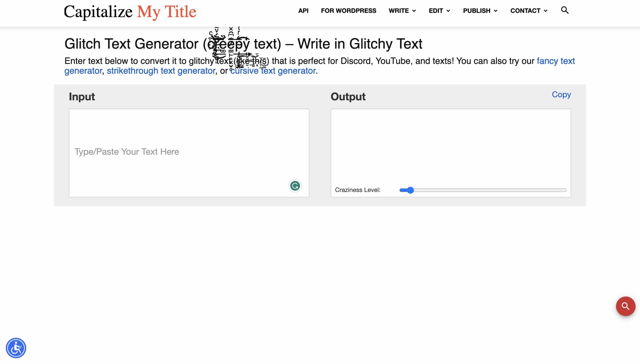Click the API menu item

(303, 10)
